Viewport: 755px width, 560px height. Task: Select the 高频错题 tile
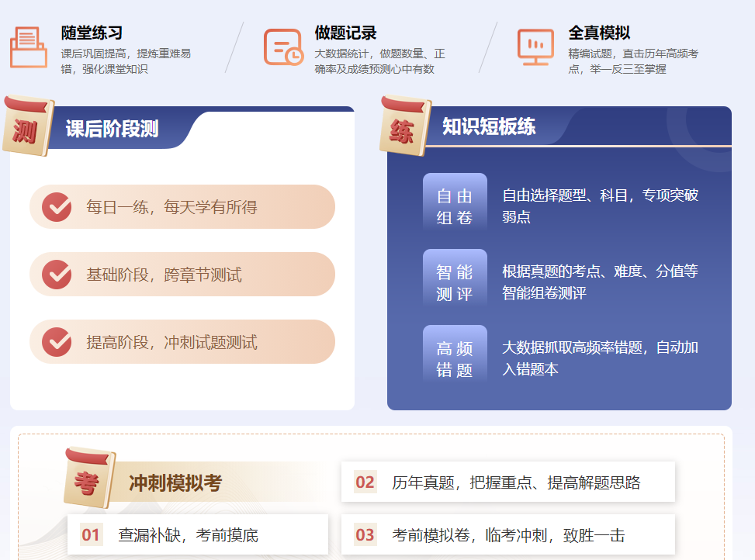(x=455, y=358)
